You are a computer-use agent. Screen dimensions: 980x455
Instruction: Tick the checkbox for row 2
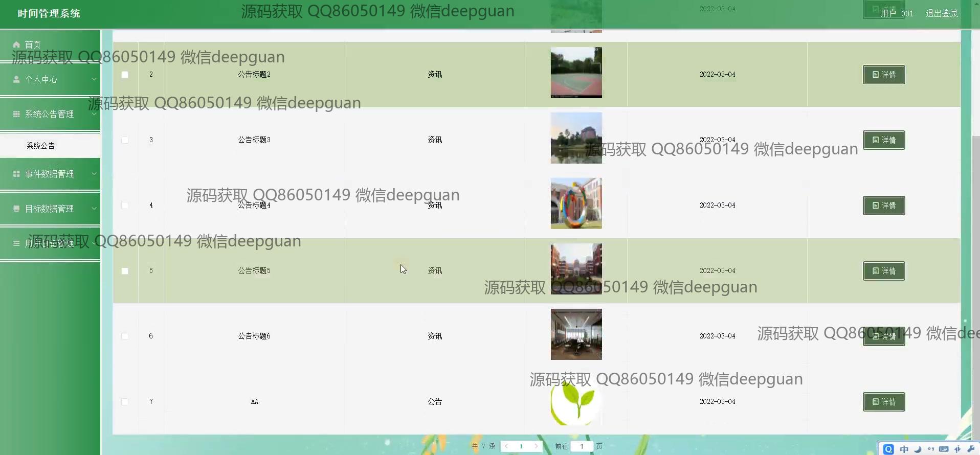tap(125, 75)
